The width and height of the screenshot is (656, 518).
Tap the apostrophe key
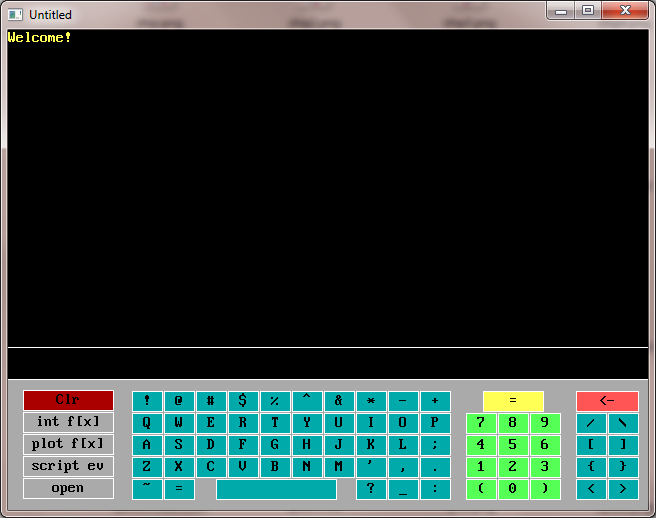click(371, 467)
